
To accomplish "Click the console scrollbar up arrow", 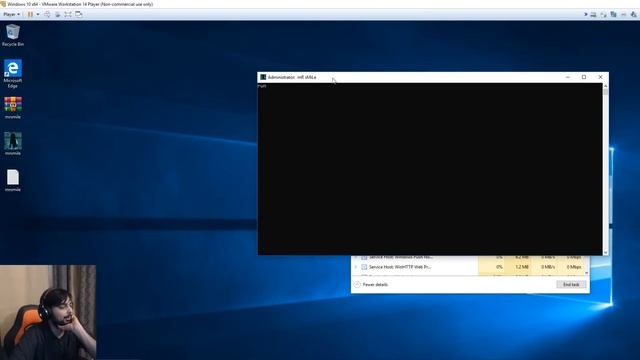I will tap(605, 86).
